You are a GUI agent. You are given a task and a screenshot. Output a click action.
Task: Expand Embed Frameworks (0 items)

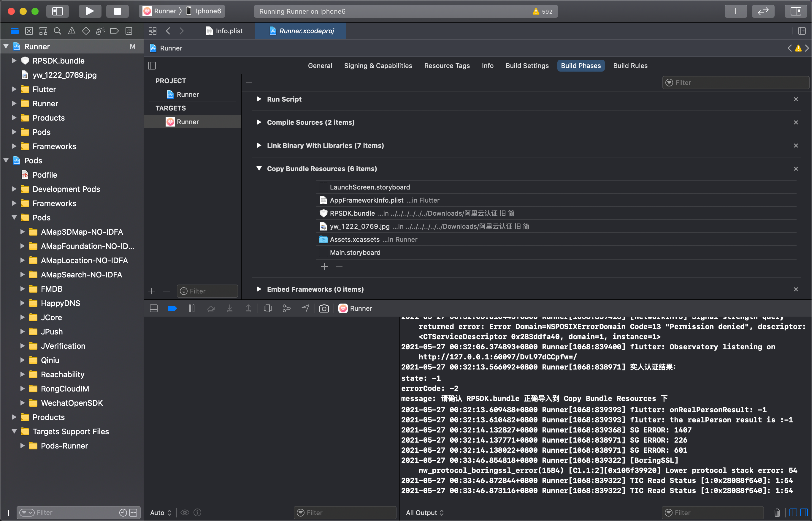pos(259,289)
